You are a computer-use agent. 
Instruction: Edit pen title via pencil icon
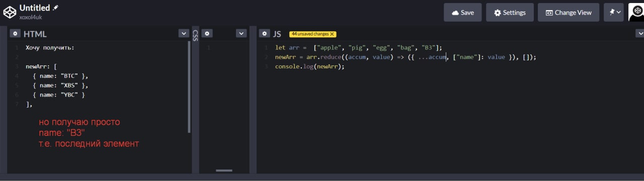point(55,8)
